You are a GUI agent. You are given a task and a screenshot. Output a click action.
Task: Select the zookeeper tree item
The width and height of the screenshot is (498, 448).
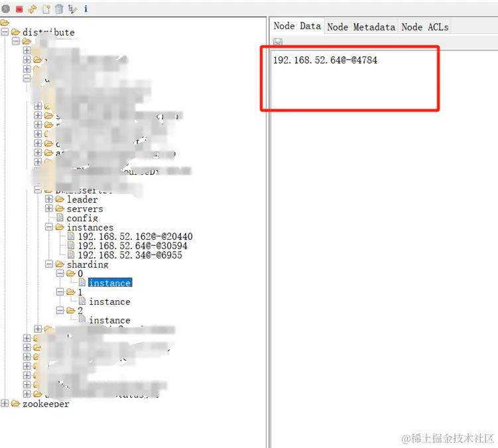click(46, 404)
